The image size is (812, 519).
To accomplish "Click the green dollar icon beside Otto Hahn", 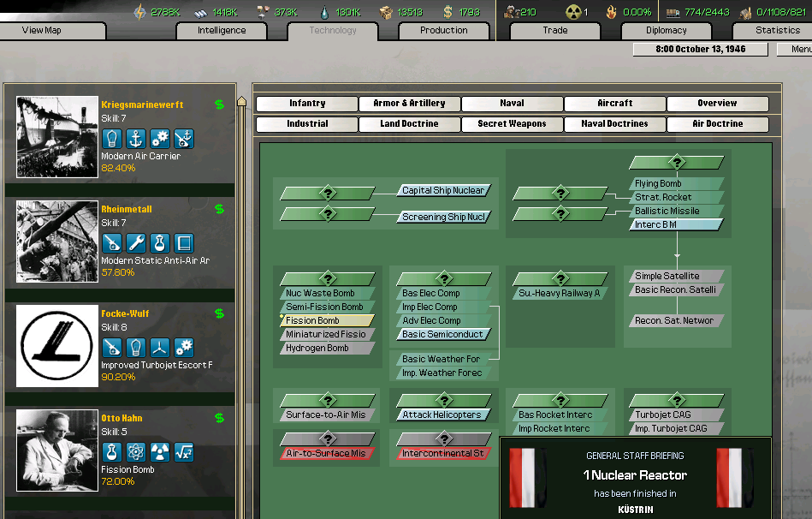I will point(219,418).
